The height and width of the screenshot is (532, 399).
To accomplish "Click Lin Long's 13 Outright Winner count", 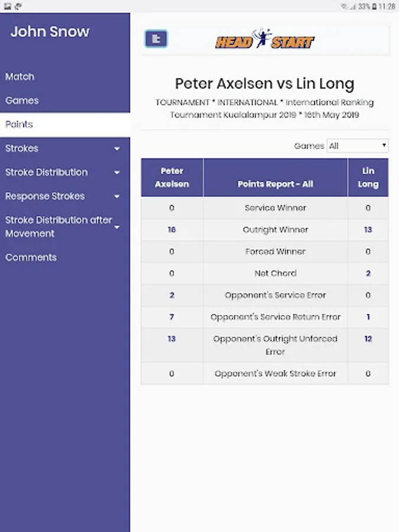I will coord(368,230).
